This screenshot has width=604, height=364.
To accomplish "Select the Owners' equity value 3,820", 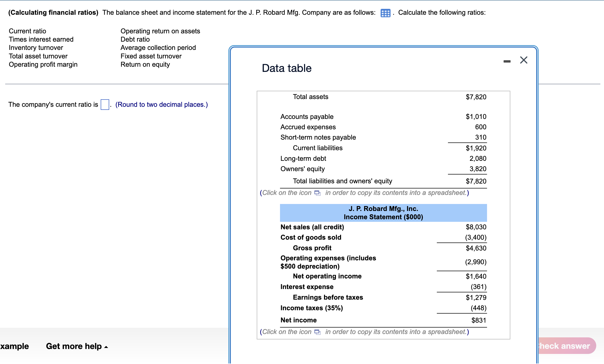I will [x=478, y=169].
